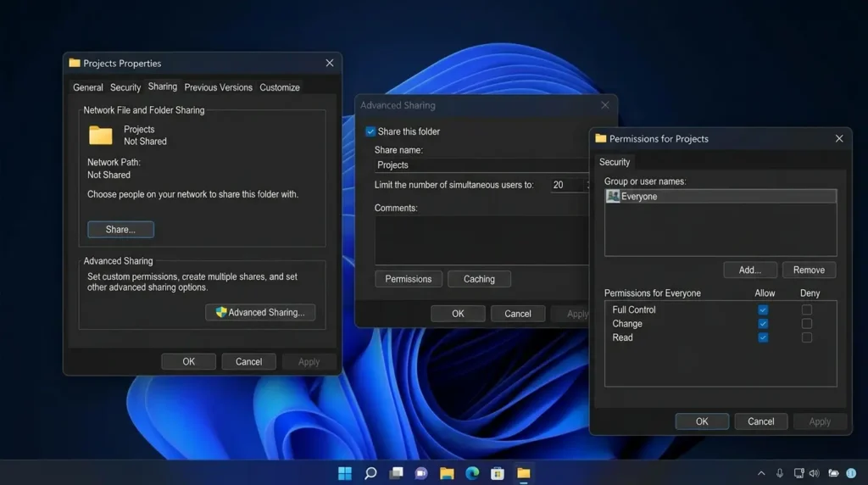Screen dimensions: 868x485
Task: Click Cancel in Advanced Sharing
Action: point(518,314)
